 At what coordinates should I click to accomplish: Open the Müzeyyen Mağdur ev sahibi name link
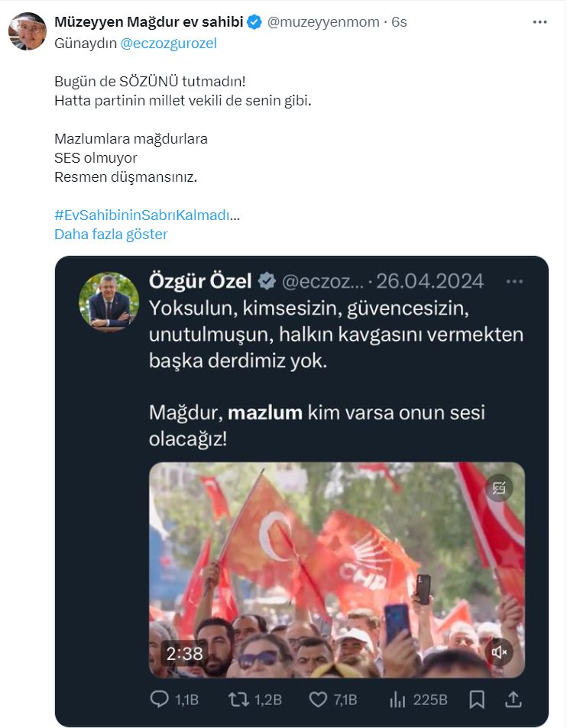[x=148, y=22]
